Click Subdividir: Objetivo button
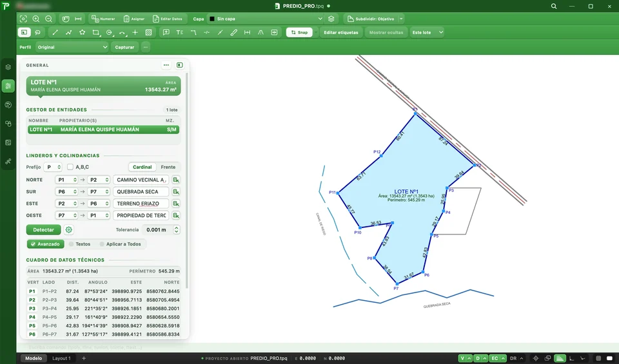This screenshot has width=619, height=364. click(371, 19)
